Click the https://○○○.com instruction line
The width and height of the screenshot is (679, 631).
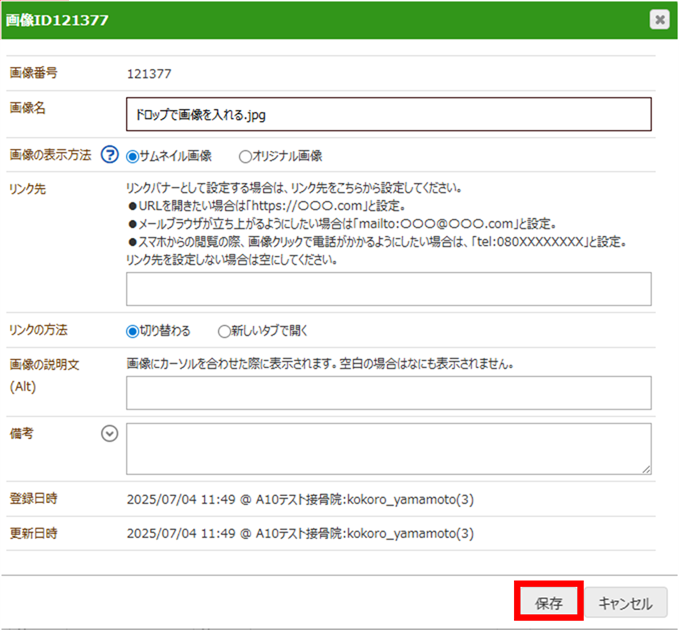coord(267,206)
